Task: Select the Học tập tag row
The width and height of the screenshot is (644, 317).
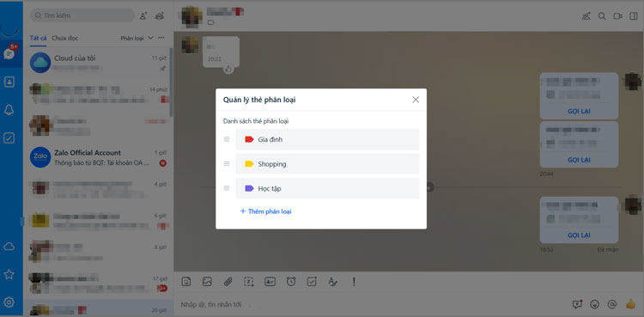Action: pos(327,188)
